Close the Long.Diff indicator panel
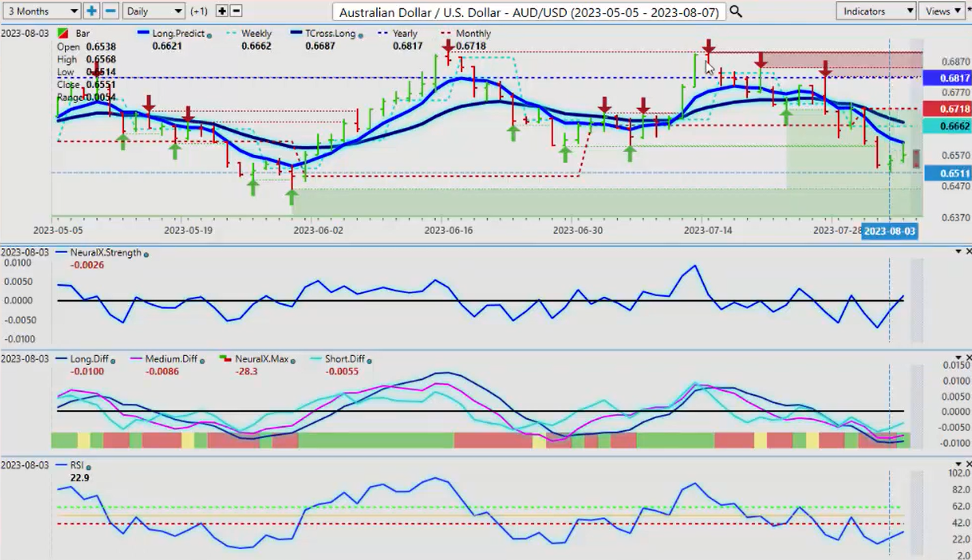Image resolution: width=972 pixels, height=560 pixels. point(969,358)
